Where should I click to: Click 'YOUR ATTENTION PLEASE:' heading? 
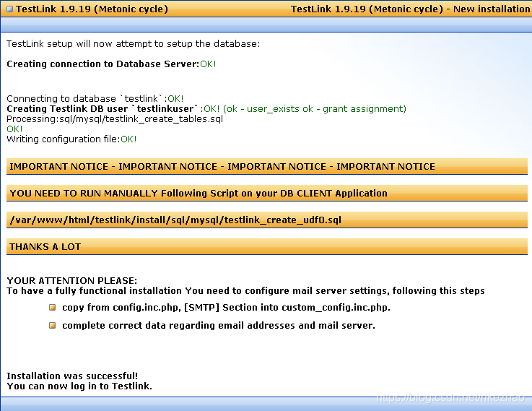pos(72,281)
